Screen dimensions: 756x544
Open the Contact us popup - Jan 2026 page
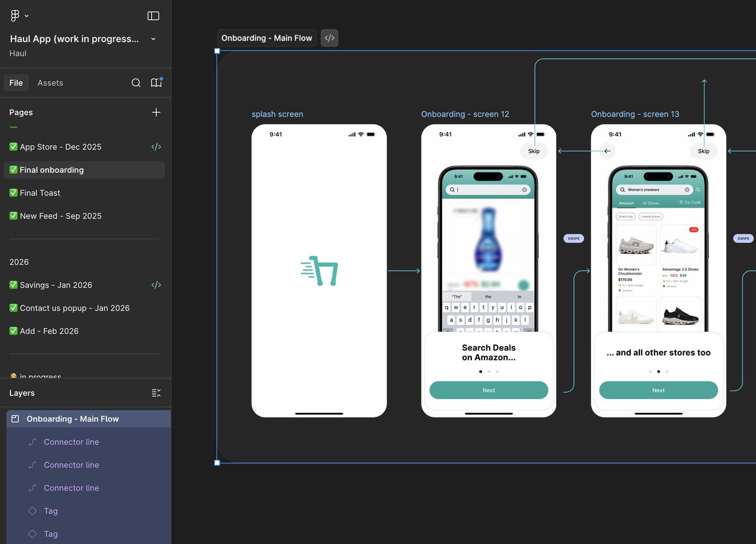[x=69, y=309]
